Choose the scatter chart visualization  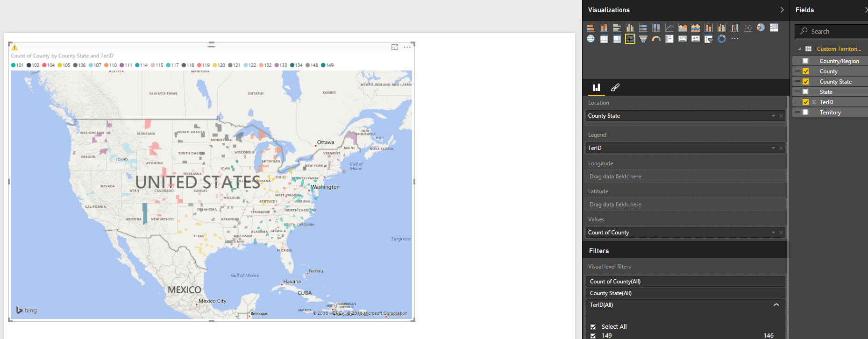click(x=748, y=28)
